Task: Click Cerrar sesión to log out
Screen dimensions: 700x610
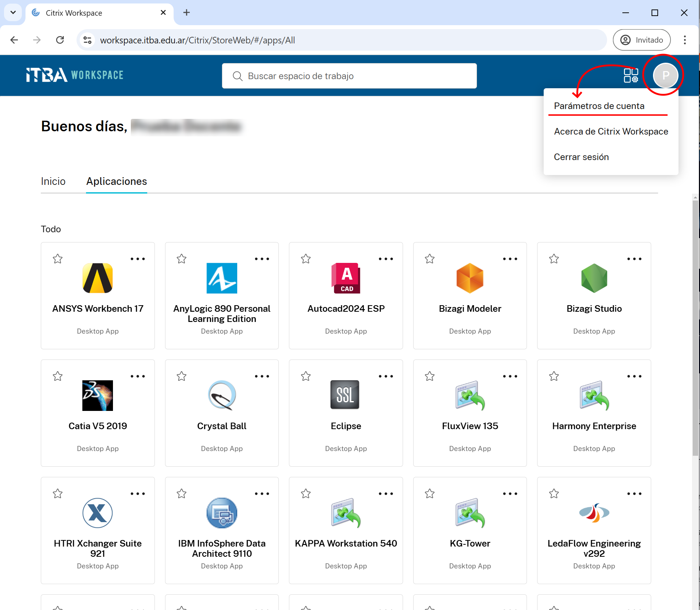Action: (581, 157)
